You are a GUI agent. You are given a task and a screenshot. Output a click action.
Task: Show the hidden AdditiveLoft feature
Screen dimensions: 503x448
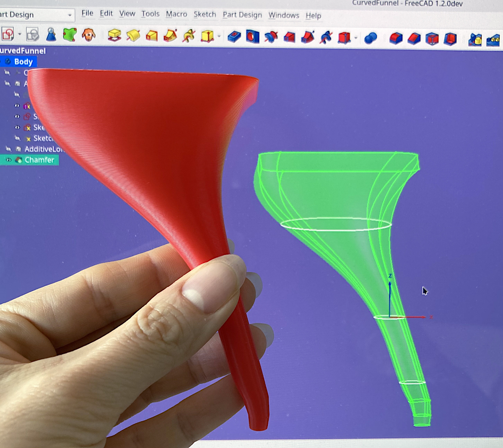point(8,149)
